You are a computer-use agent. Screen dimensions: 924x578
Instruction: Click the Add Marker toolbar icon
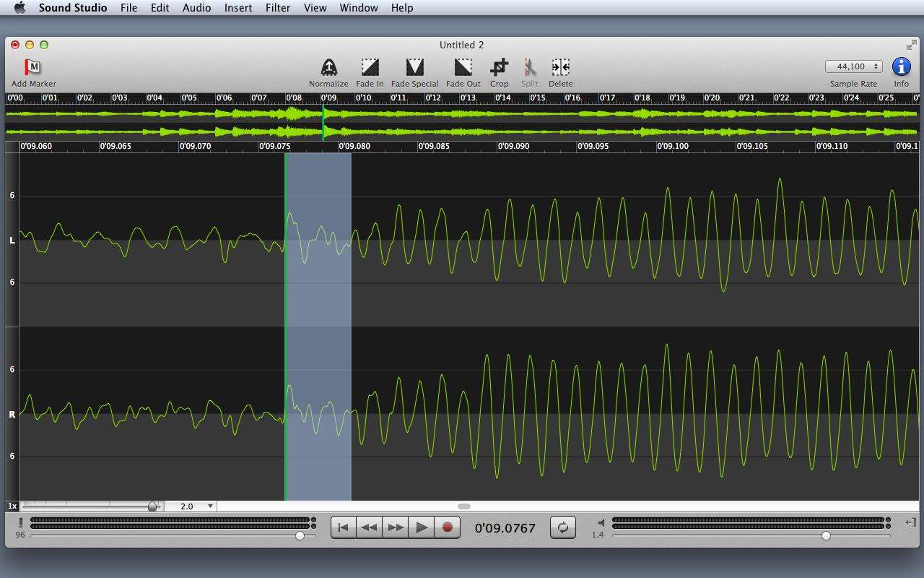[x=33, y=67]
